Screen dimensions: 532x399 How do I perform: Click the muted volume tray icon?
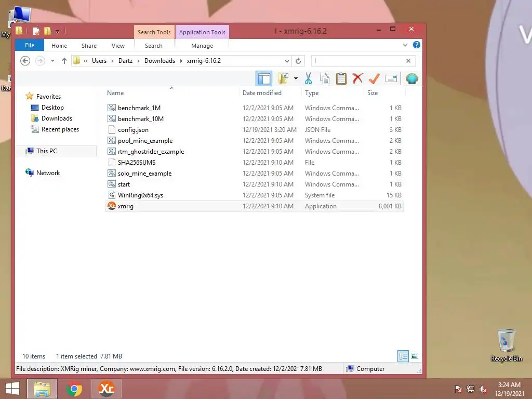483,389
